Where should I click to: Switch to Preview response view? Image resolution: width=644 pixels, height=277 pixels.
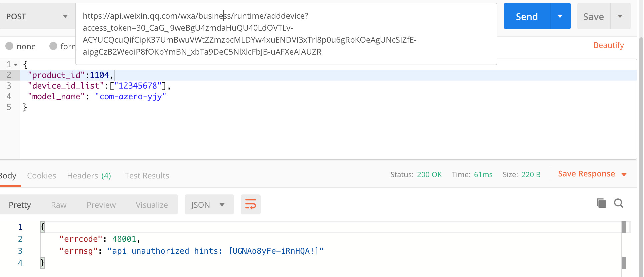coord(101,205)
